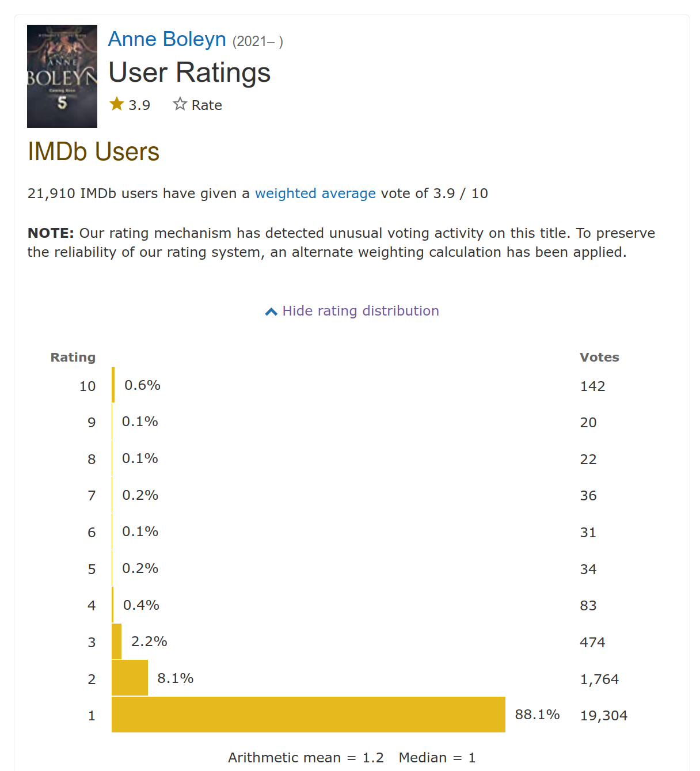Click the Votes column header
This screenshot has width=700, height=771.
[599, 358]
